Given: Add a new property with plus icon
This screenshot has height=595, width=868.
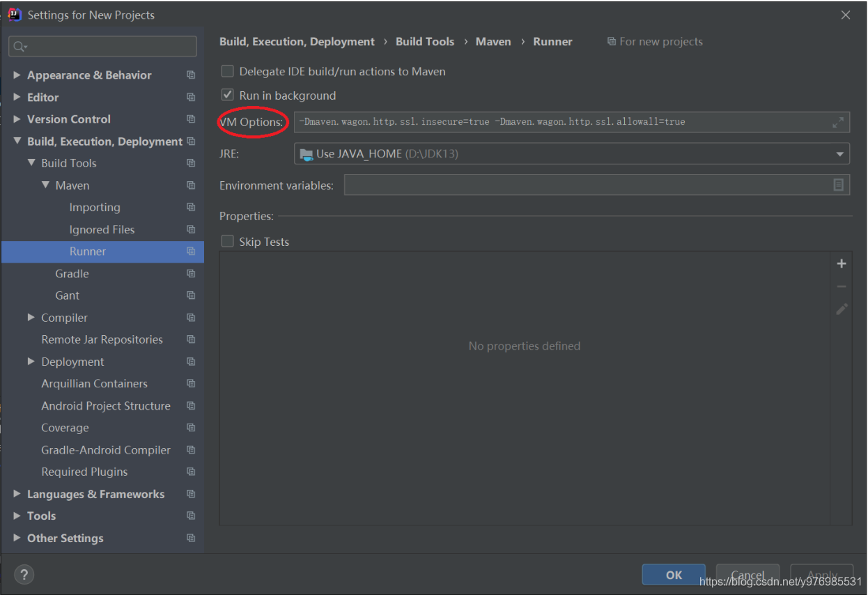Looking at the screenshot, I should [842, 263].
